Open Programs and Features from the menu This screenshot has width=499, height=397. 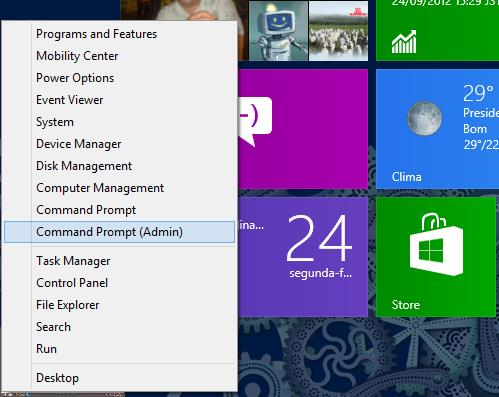coord(119,34)
